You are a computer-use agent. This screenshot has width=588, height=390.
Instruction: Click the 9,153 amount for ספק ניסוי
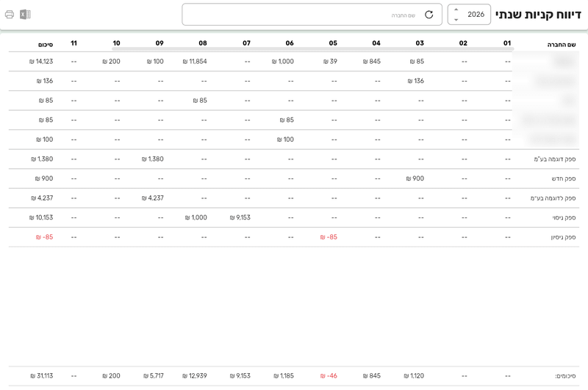point(240,217)
